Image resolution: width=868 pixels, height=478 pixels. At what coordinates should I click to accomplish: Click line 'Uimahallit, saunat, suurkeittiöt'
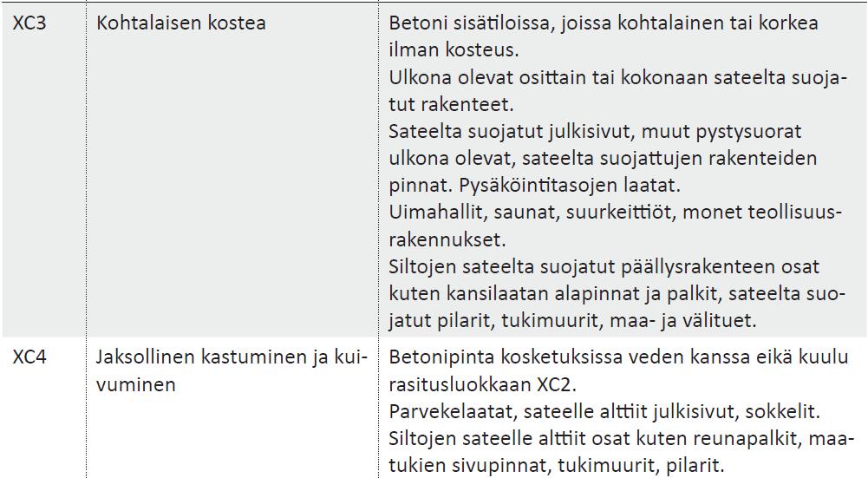point(615,213)
